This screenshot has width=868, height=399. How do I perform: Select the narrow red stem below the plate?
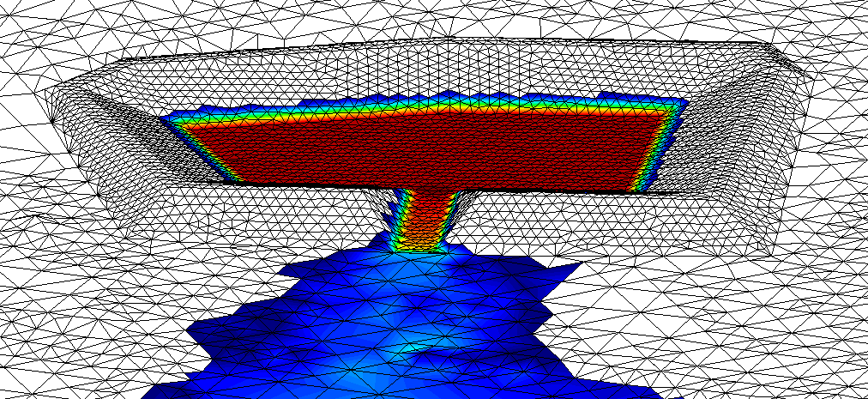pos(423,219)
